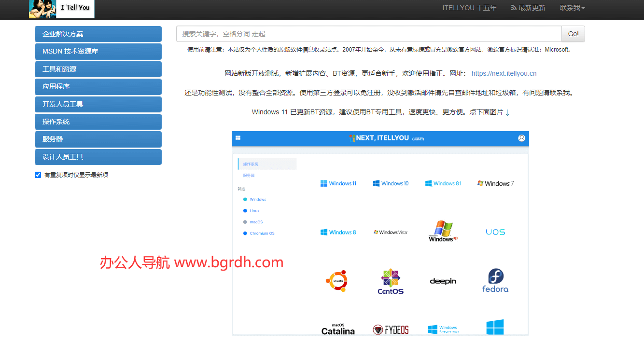Select the FydeOS logo

pos(391,330)
